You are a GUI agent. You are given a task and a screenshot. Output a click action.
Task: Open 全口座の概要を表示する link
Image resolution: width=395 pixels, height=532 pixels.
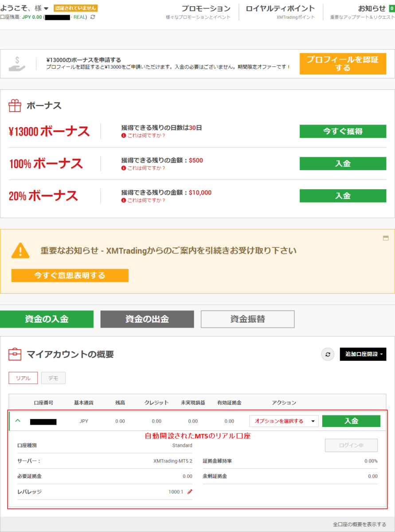(360, 524)
